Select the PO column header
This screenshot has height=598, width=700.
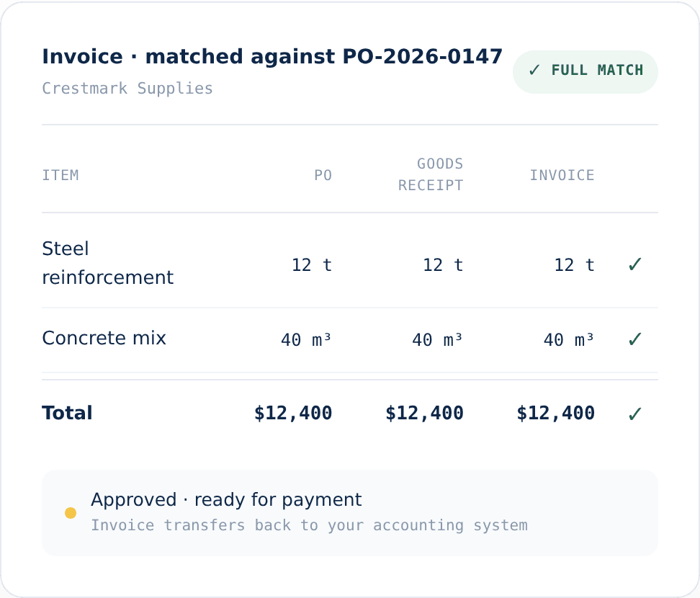pyautogui.click(x=323, y=175)
